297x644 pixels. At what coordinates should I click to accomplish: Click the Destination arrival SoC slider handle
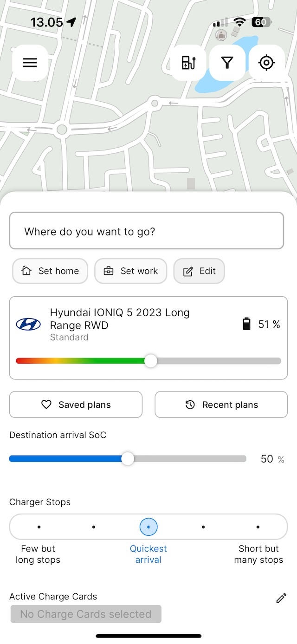128,459
